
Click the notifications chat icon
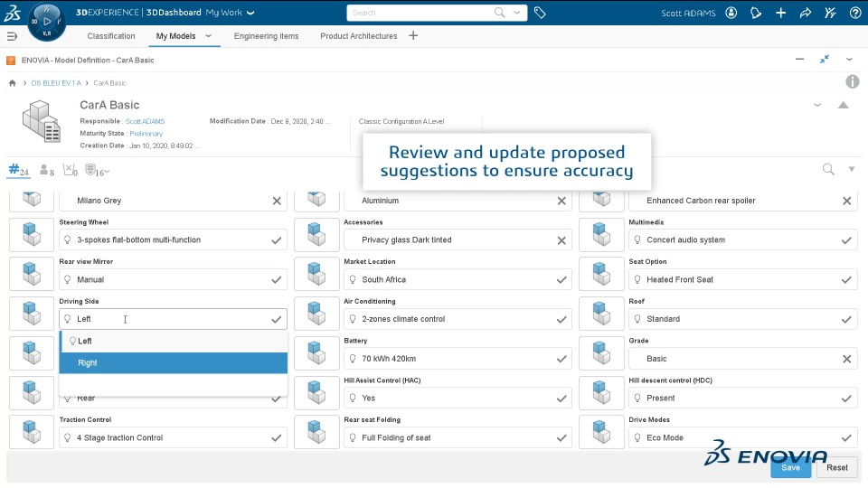[756, 13]
